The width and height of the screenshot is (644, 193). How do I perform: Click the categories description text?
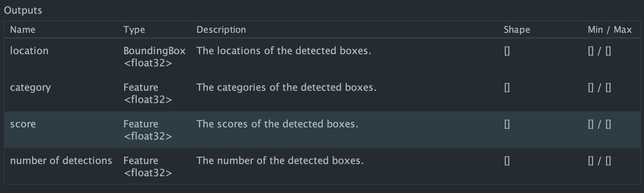pos(287,87)
